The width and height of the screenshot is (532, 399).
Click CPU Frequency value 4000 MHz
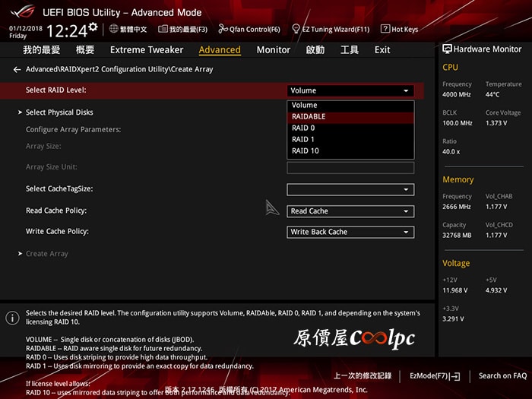[456, 95]
